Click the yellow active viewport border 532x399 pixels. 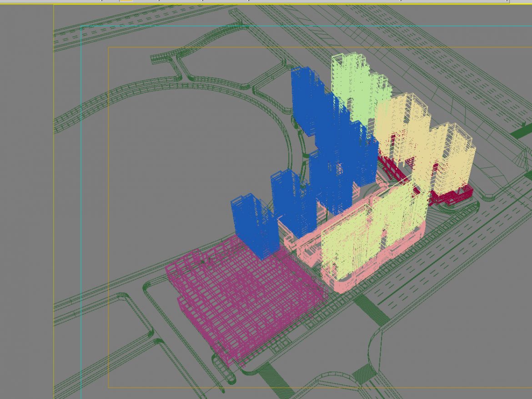(54, 205)
